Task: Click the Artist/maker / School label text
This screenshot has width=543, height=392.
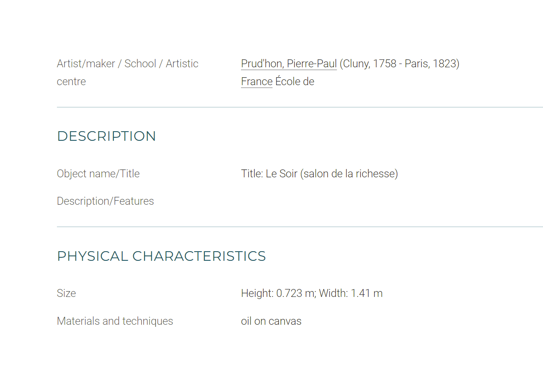Action: (x=128, y=64)
